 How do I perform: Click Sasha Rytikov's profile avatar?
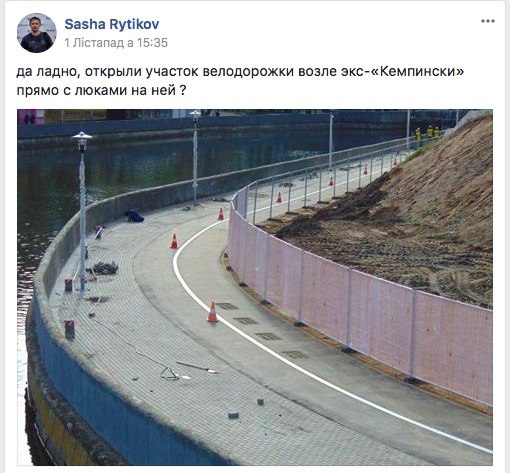coord(37,33)
